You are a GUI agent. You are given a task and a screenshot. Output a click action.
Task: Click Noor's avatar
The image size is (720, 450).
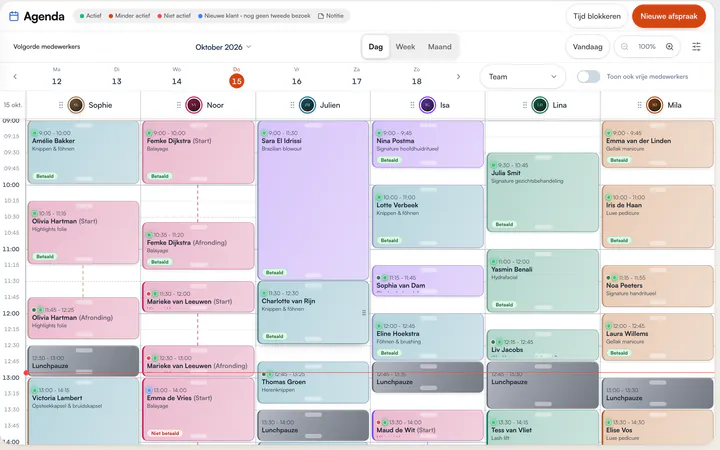(x=194, y=105)
